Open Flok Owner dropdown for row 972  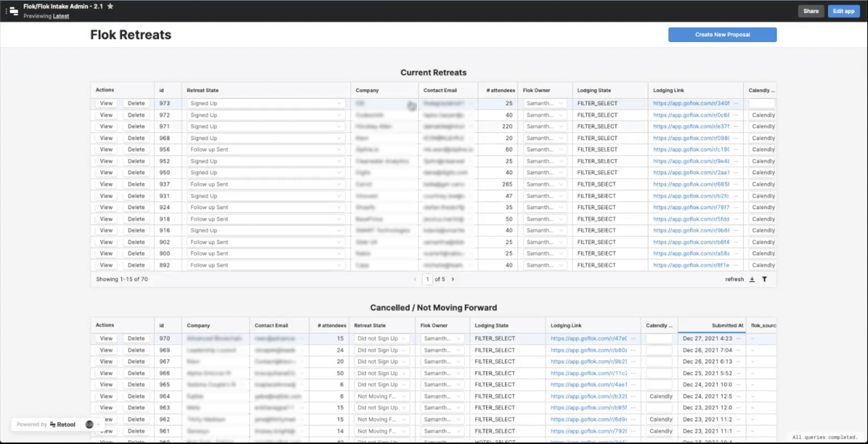click(x=545, y=115)
